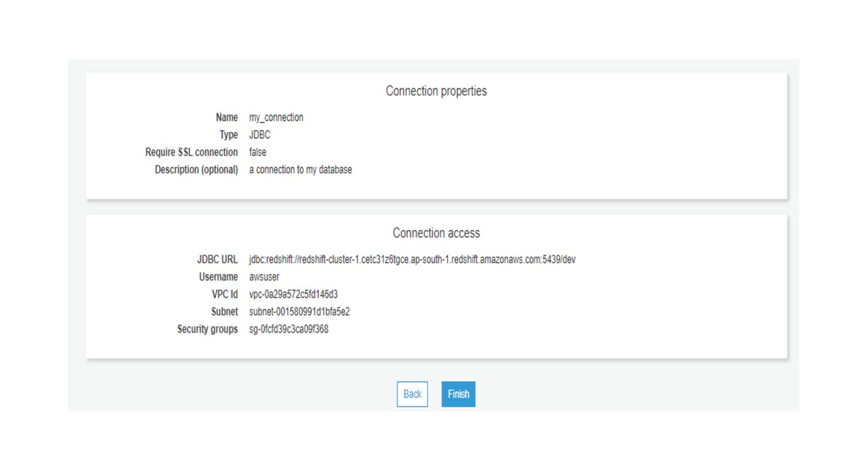Click the JDBC URL label

tap(217, 259)
